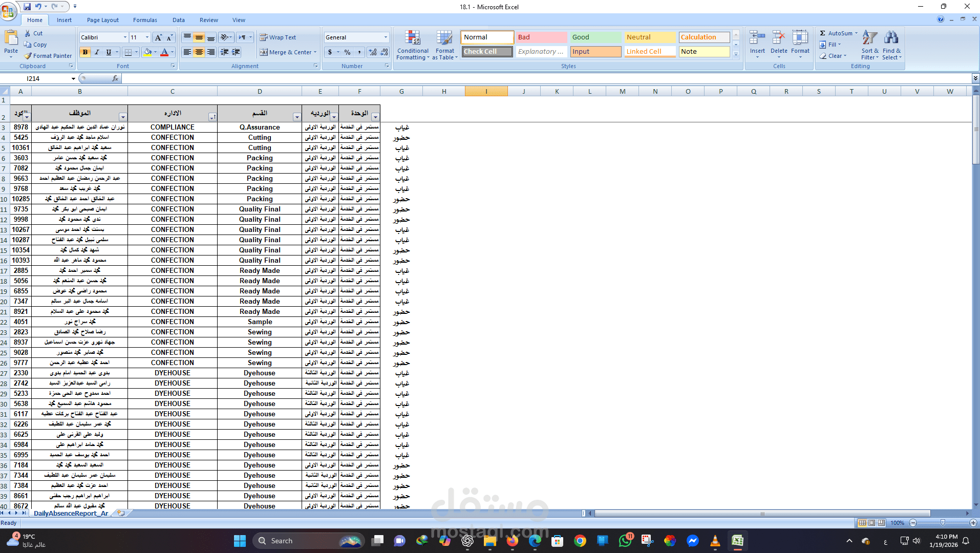Switch to Page Layout view in status bar
The width and height of the screenshot is (980, 553).
(871, 523)
